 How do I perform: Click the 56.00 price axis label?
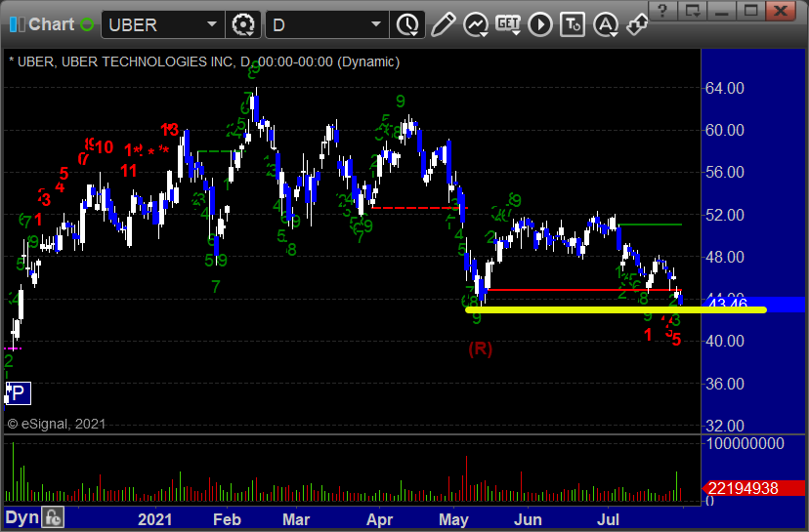click(725, 172)
